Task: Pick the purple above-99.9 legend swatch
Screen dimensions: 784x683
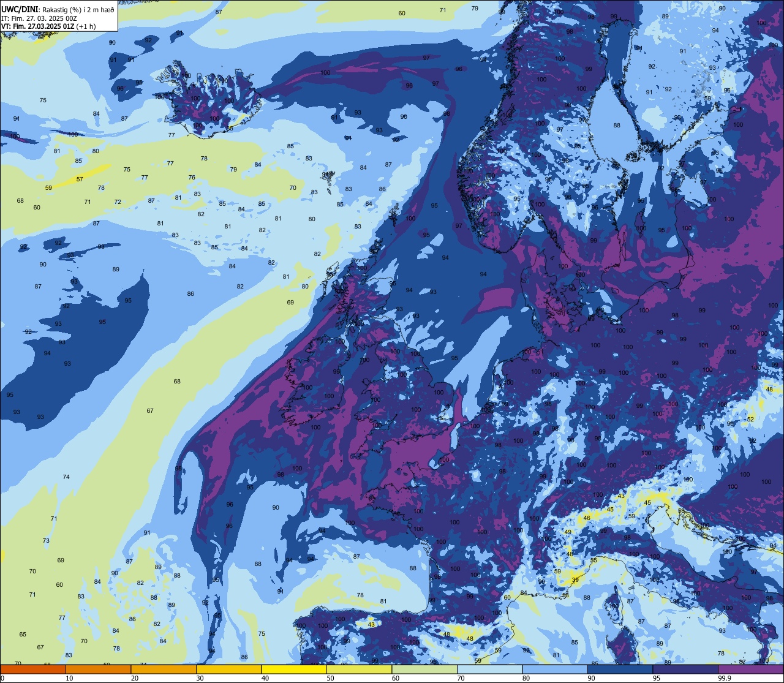Action: (x=751, y=669)
